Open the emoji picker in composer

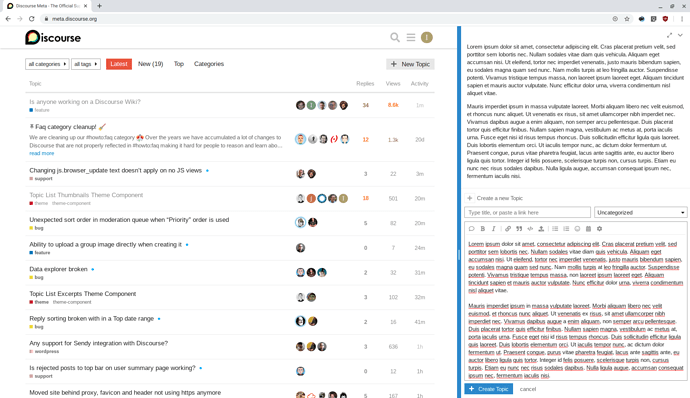[x=577, y=228]
